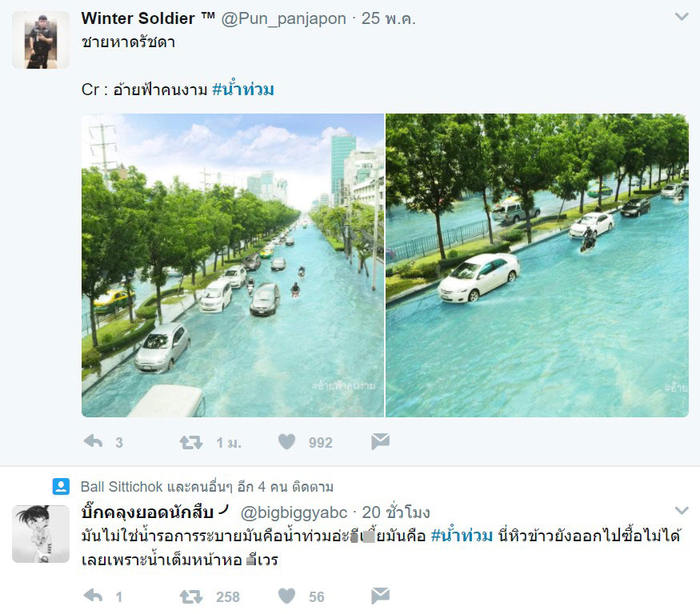Like the tweet with 56 likes
Image resolution: width=700 pixels, height=614 pixels.
[x=286, y=596]
